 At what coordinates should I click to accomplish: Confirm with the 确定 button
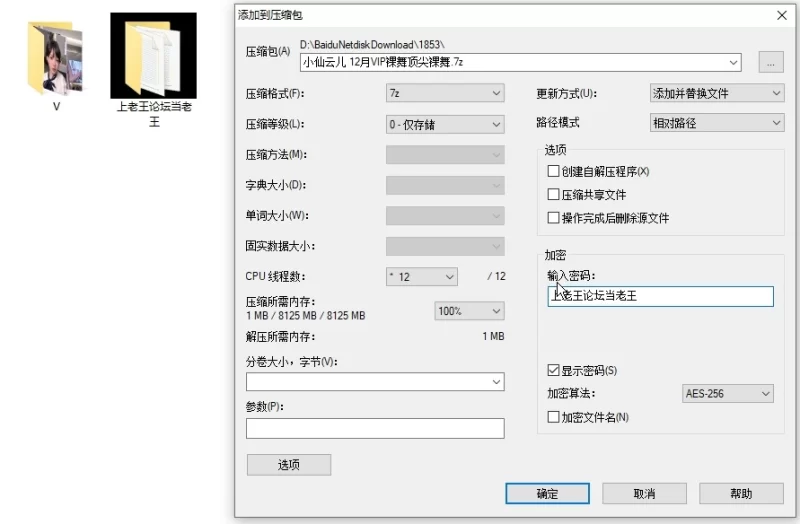[x=547, y=493]
